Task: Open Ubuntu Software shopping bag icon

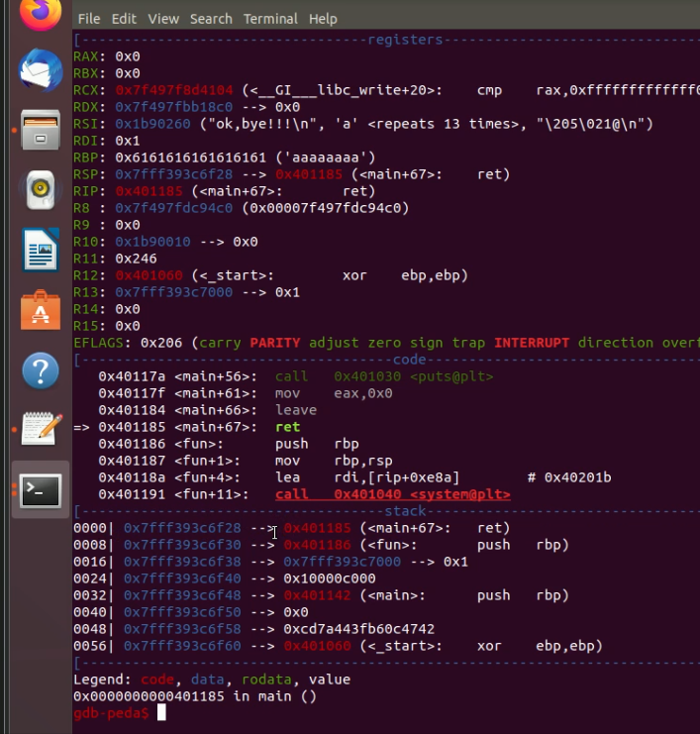Action: [40, 310]
